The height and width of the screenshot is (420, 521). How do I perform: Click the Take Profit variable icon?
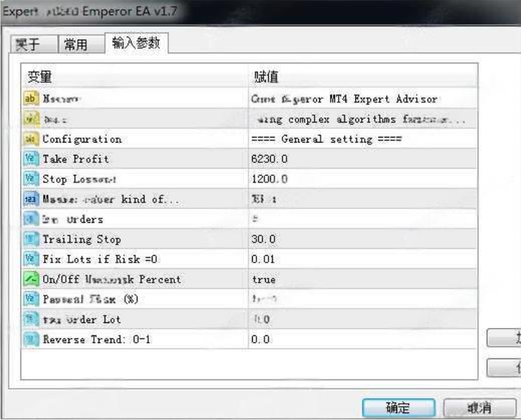[x=31, y=159]
